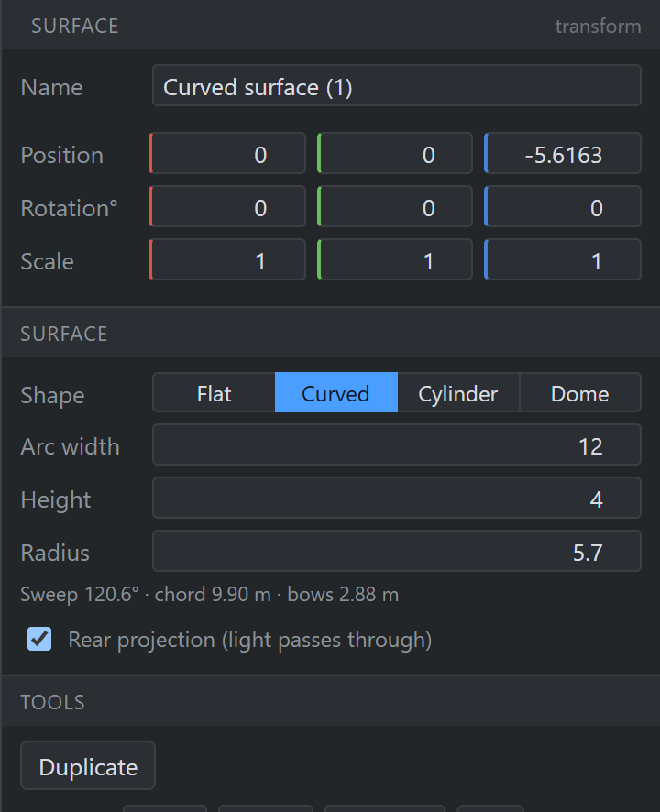The image size is (660, 812).
Task: Select the Rotation Y input field
Action: pyautogui.click(x=395, y=206)
